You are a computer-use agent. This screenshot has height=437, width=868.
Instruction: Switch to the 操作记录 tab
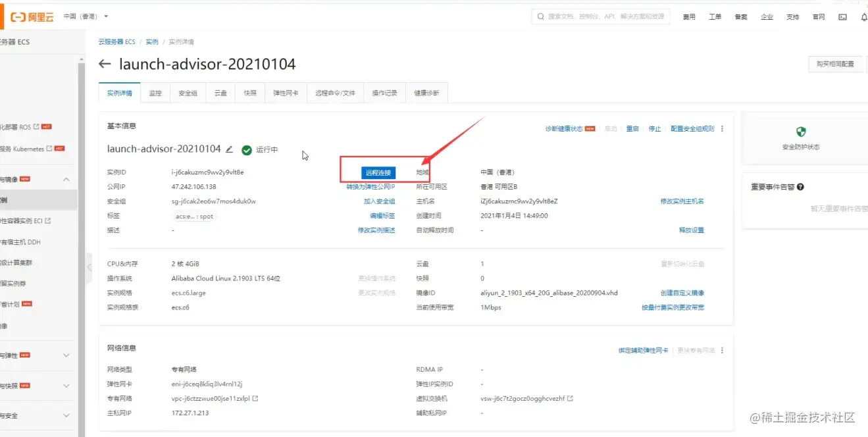(384, 93)
